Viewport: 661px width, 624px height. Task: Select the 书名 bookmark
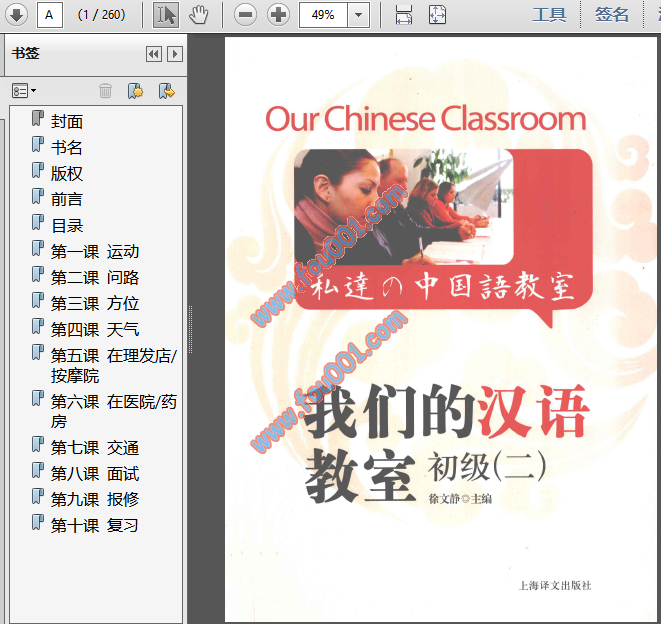coord(67,147)
